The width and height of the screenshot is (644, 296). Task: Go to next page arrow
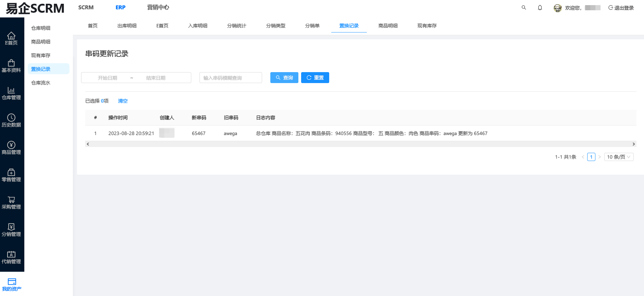tap(600, 157)
